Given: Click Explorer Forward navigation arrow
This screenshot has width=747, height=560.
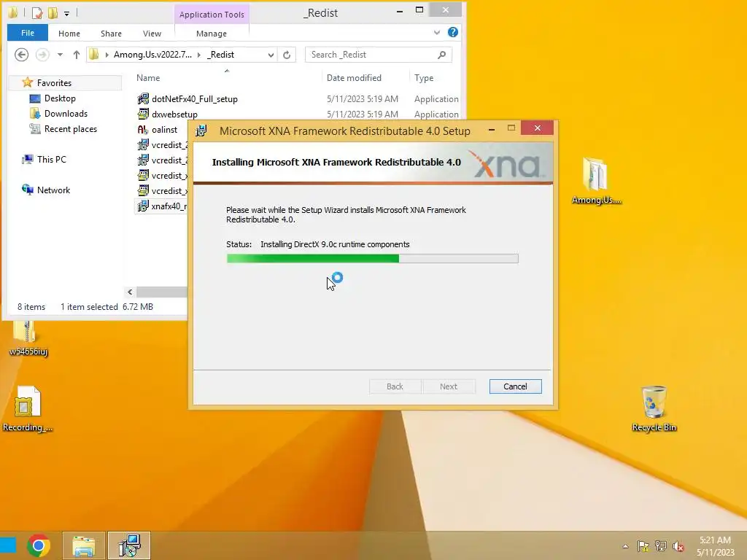Looking at the screenshot, I should (42, 55).
